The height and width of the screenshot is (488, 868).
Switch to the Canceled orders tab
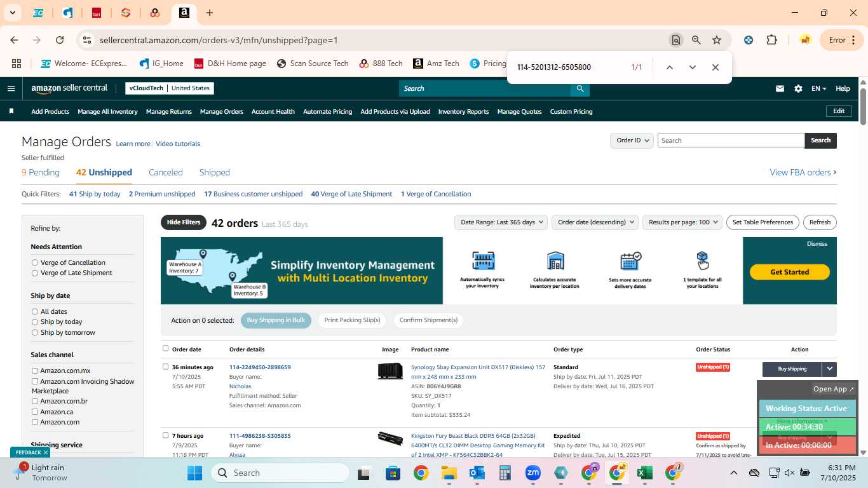[x=166, y=172]
